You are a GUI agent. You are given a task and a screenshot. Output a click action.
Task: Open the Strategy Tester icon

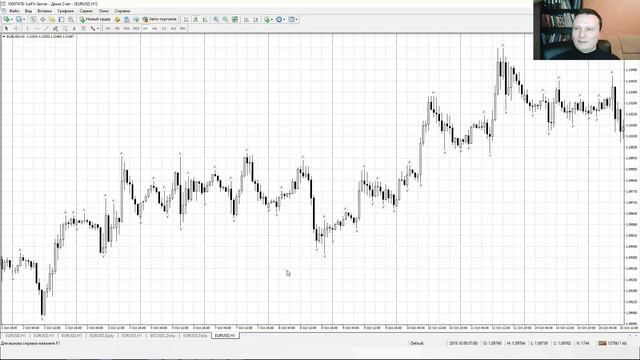point(71,19)
